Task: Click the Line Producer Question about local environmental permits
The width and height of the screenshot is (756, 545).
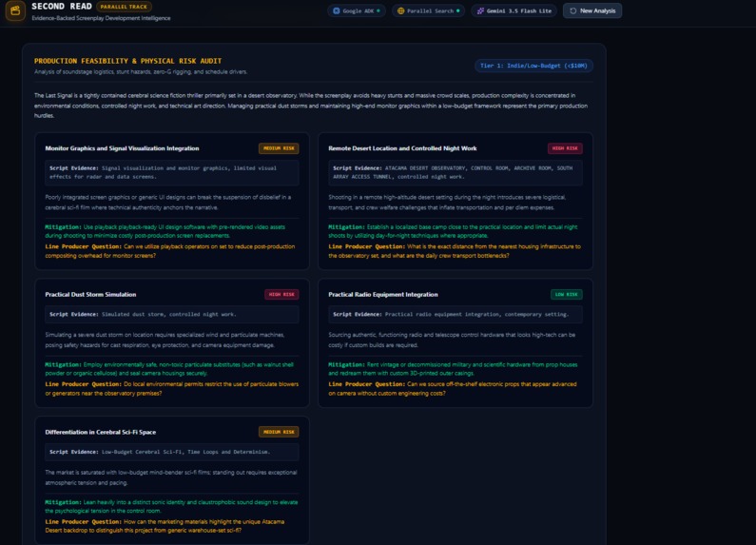Action: (171, 389)
